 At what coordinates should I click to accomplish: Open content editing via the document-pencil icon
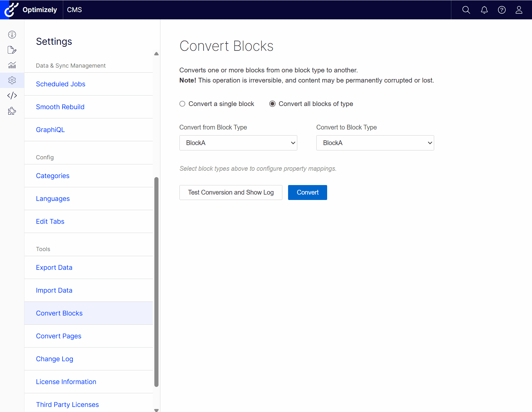click(12, 50)
